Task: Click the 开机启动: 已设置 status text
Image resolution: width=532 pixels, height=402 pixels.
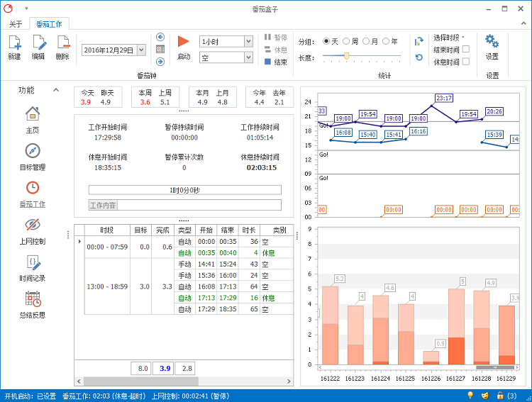Action: [31, 396]
